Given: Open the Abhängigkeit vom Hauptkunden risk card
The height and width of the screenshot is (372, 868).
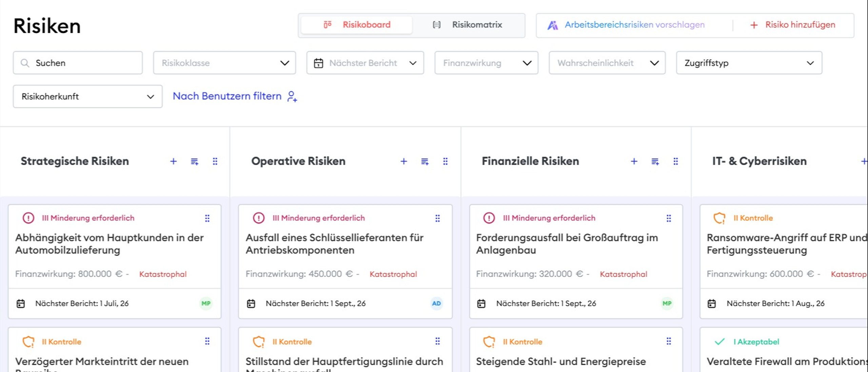Looking at the screenshot, I should pos(115,261).
